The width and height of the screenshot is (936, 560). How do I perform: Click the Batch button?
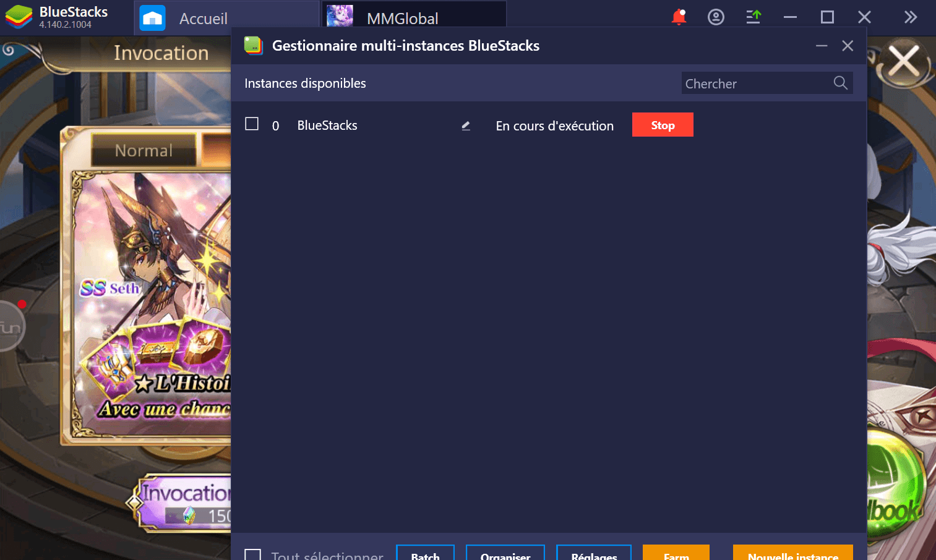click(425, 553)
